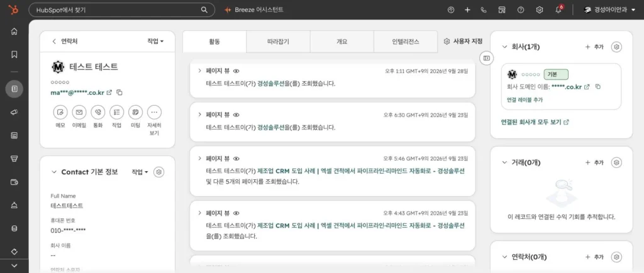The image size is (644, 273).
Task: Expand sidebar with bottom chevron
Action: pyautogui.click(x=14, y=265)
